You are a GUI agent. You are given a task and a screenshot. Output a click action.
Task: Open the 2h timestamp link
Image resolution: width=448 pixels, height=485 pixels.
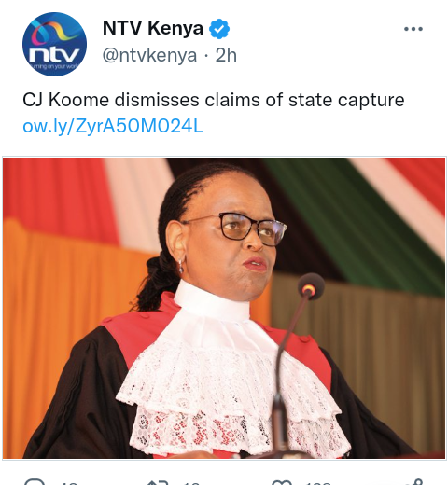click(226, 55)
